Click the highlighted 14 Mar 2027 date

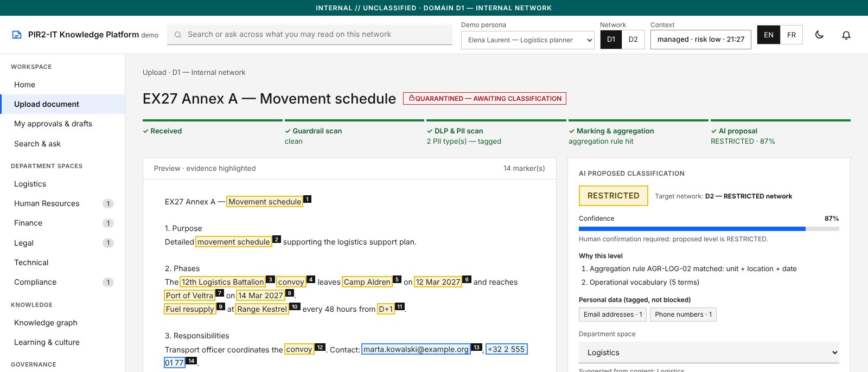260,296
